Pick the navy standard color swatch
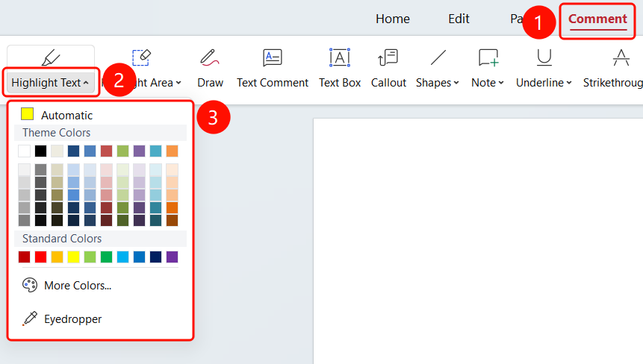This screenshot has width=643, height=364. click(x=155, y=257)
